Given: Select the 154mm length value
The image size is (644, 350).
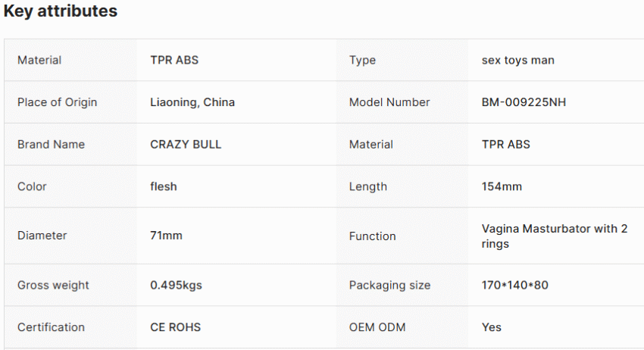Looking at the screenshot, I should tap(502, 186).
